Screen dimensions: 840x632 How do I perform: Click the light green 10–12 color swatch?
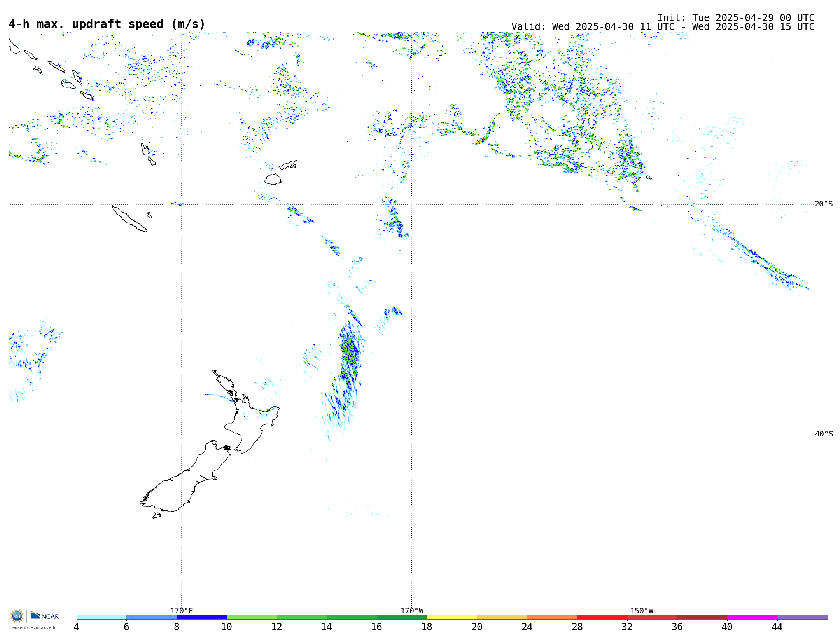[x=252, y=617]
